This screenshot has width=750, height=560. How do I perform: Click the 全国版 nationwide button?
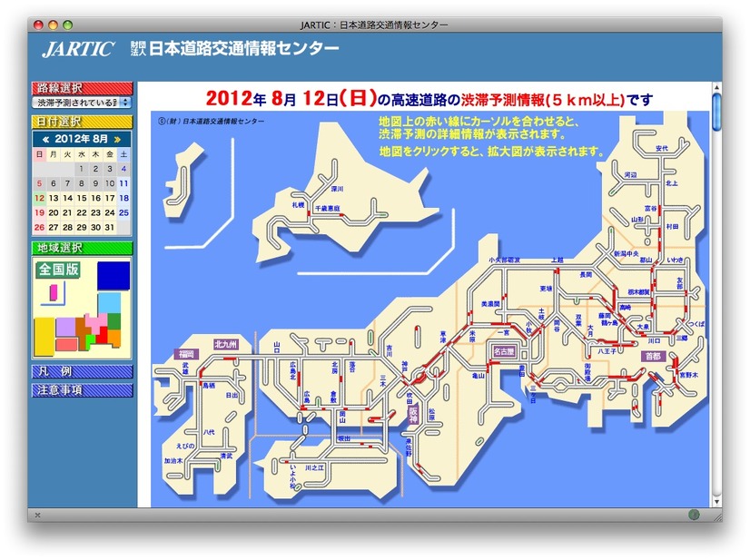(x=58, y=270)
